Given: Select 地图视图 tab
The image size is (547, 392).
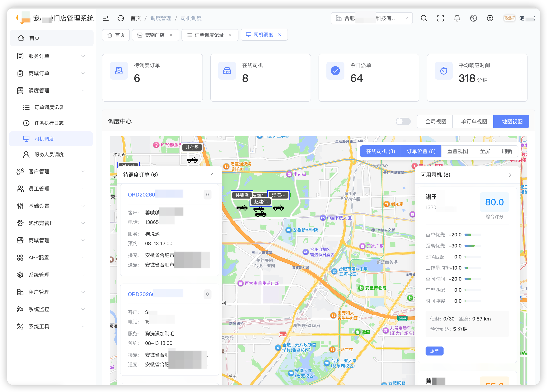Looking at the screenshot, I should (x=512, y=121).
